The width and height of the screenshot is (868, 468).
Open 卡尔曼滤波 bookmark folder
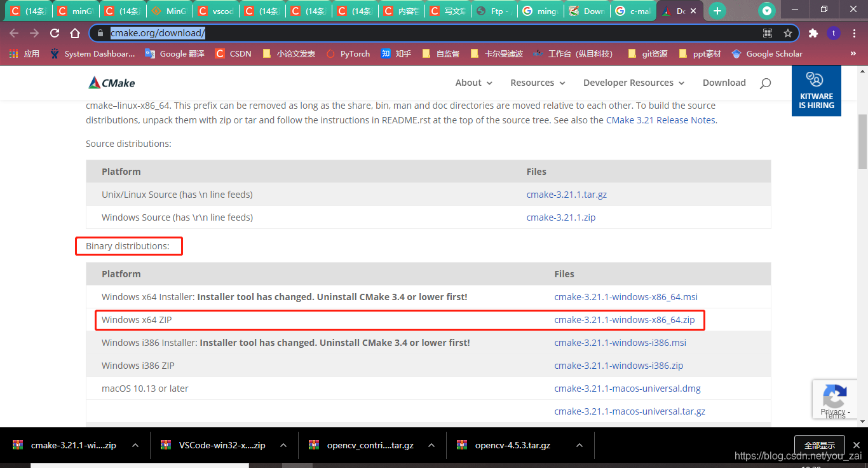click(x=496, y=54)
